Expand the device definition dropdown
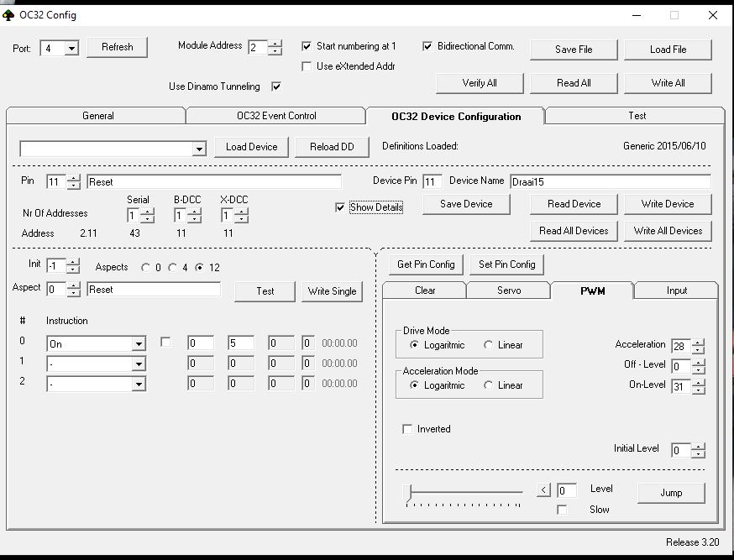This screenshot has width=734, height=560. [199, 149]
